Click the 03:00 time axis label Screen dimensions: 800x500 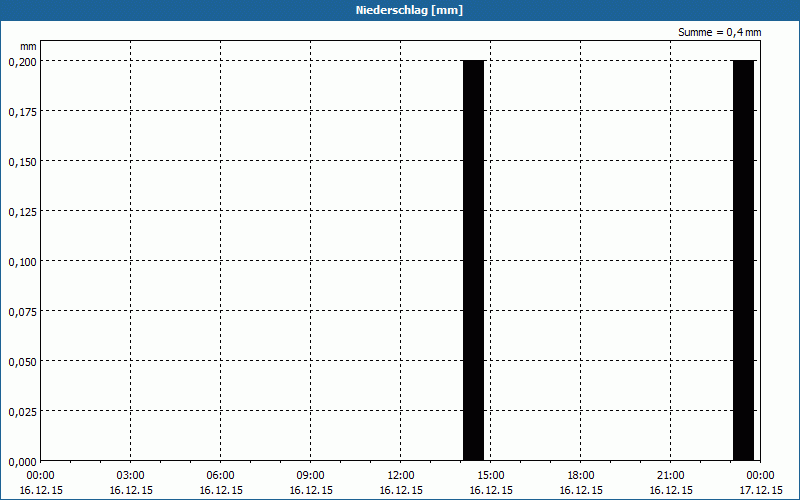tap(131, 475)
